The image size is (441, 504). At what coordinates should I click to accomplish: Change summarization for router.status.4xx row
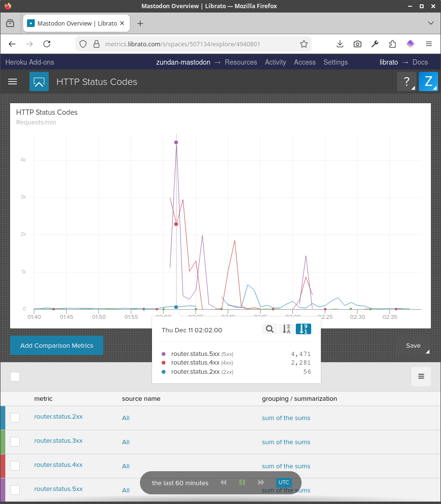click(286, 466)
